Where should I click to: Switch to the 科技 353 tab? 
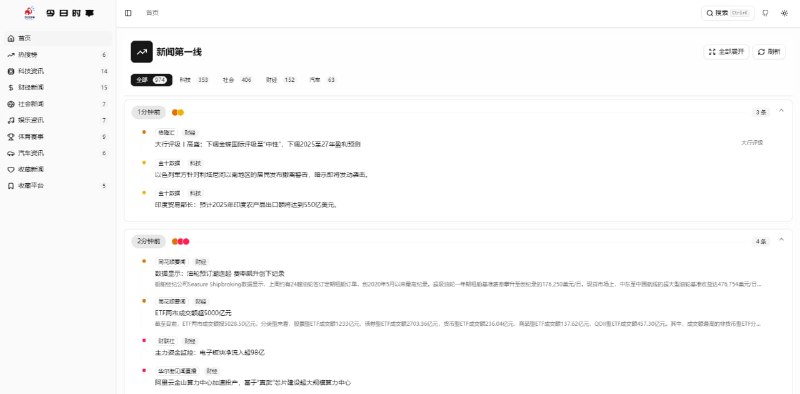[x=193, y=80]
